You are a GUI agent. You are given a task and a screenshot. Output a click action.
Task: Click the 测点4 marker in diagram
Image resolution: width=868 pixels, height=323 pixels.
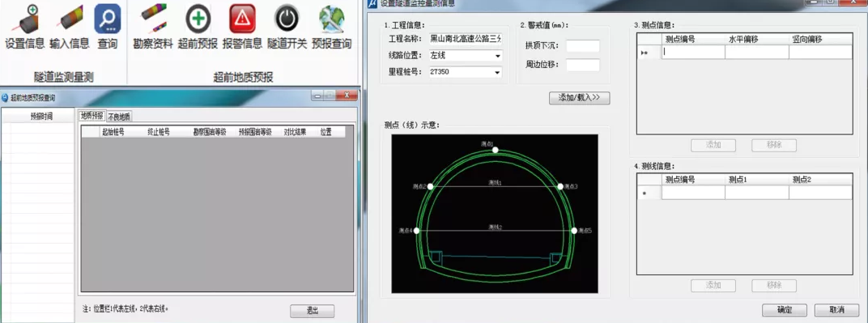tap(416, 231)
